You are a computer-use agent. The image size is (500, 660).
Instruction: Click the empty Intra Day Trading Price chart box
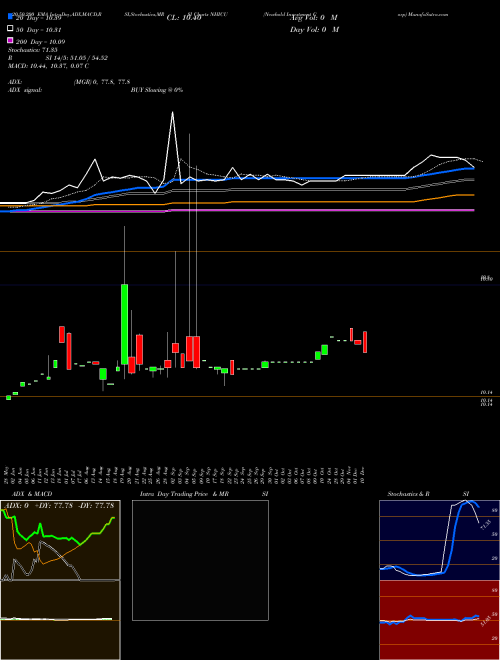200,560
